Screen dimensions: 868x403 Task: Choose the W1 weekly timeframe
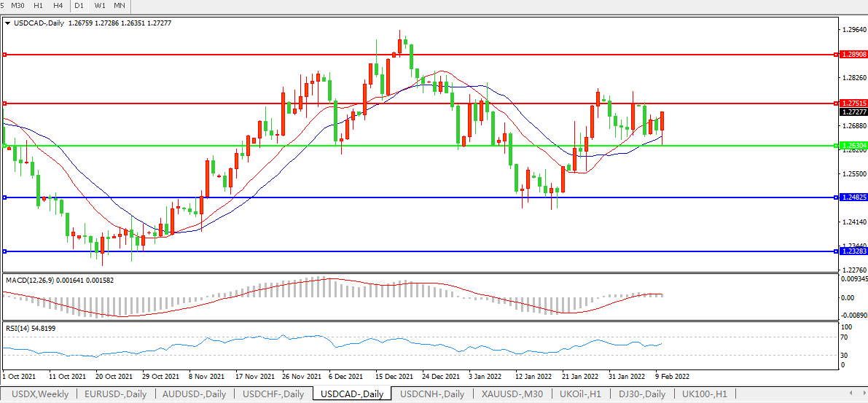[x=100, y=6]
